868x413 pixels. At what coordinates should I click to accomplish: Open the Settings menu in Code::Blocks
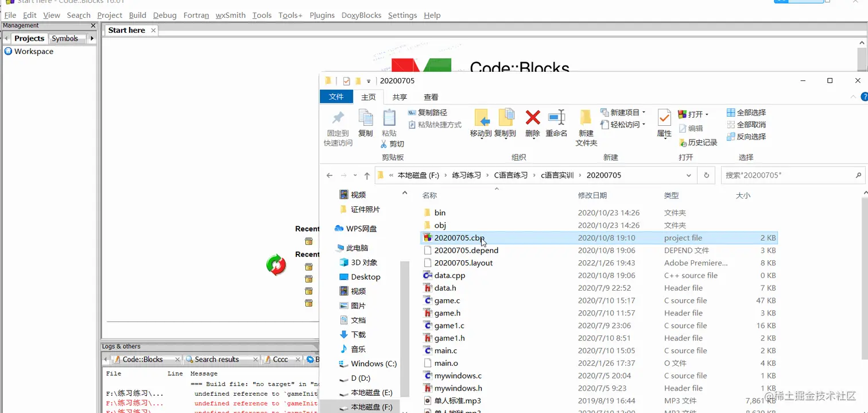coord(402,15)
